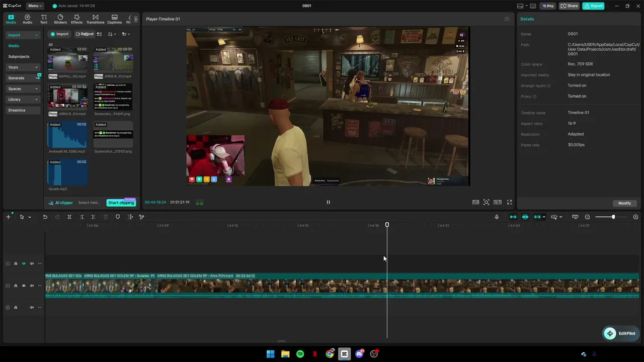Click the zoom scan icon below player

(x=486, y=202)
